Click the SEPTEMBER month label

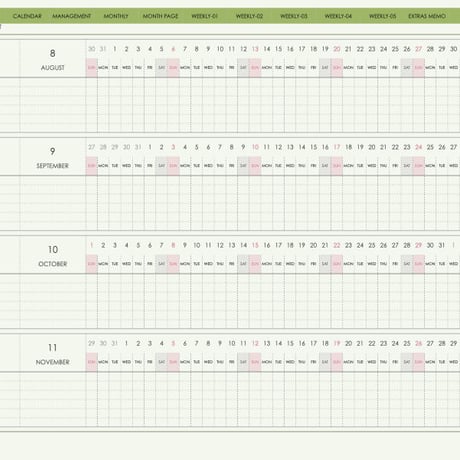[x=53, y=166]
